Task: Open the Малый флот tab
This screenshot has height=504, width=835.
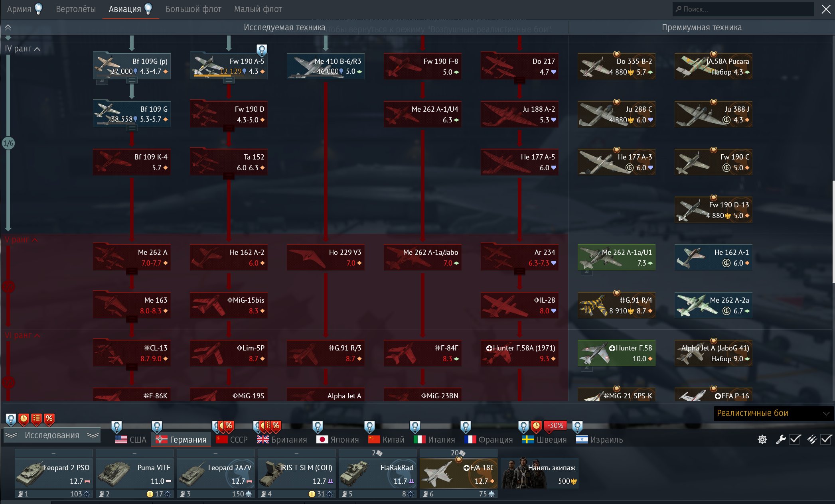Action: pos(258,9)
